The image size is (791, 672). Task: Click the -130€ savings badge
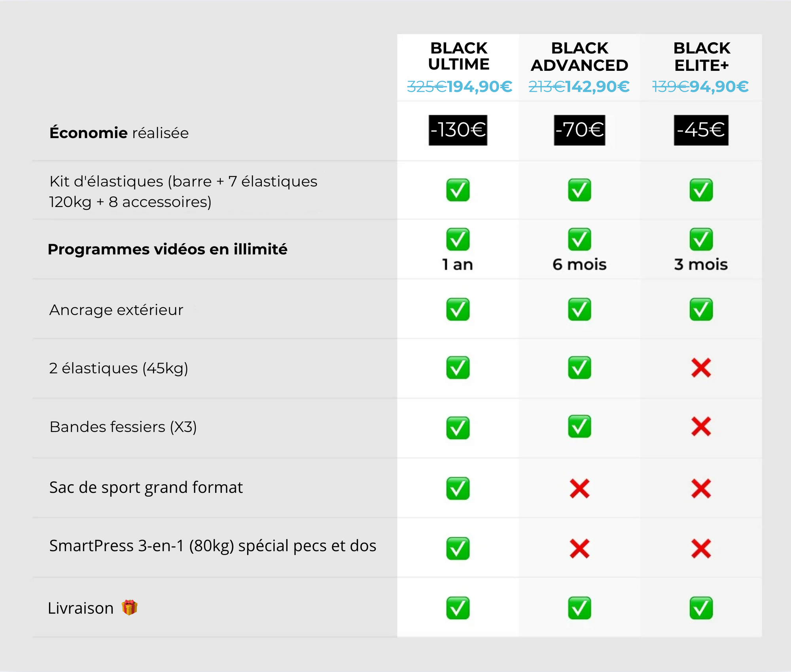458,130
